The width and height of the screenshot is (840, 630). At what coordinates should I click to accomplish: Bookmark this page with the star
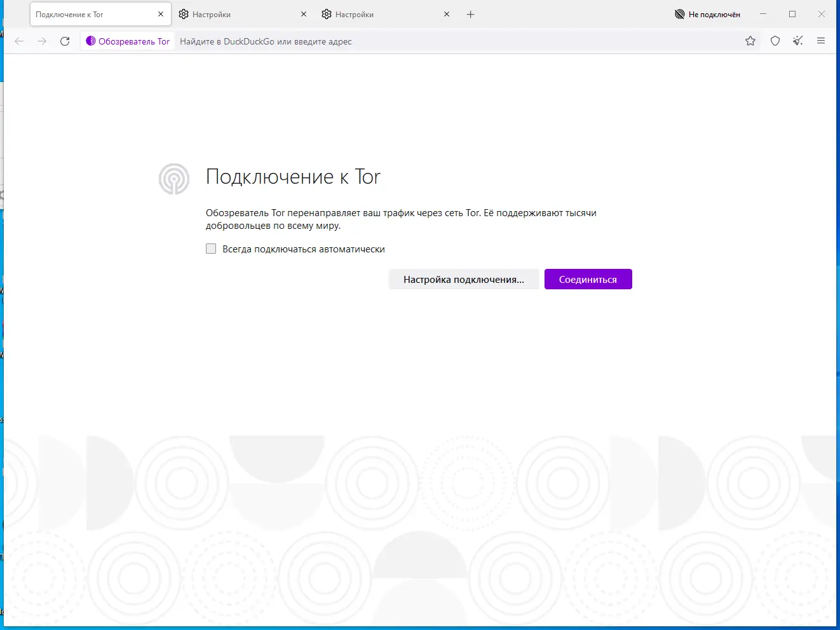750,41
